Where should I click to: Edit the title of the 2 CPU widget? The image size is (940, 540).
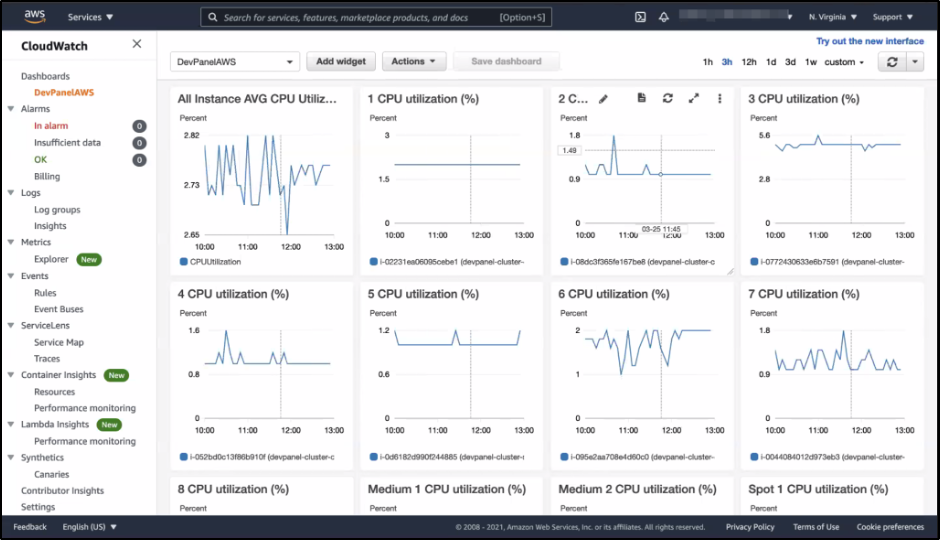click(603, 99)
